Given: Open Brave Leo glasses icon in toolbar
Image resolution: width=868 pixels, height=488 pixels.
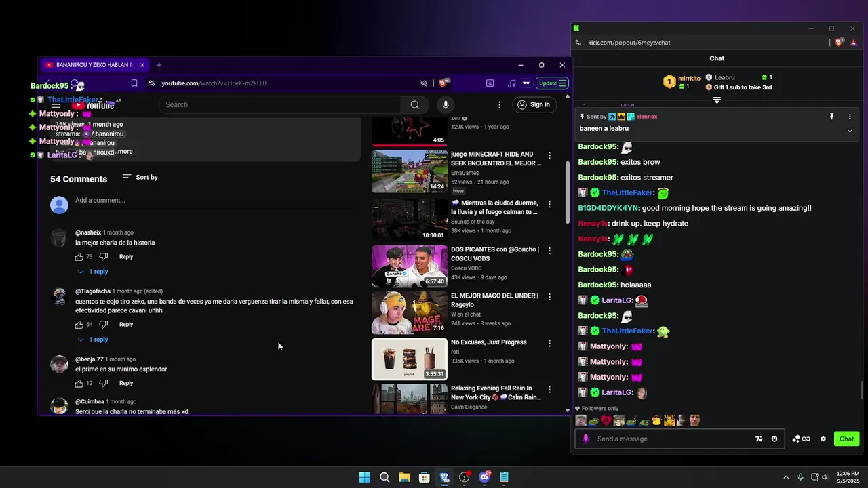Looking at the screenshot, I should click(x=526, y=83).
